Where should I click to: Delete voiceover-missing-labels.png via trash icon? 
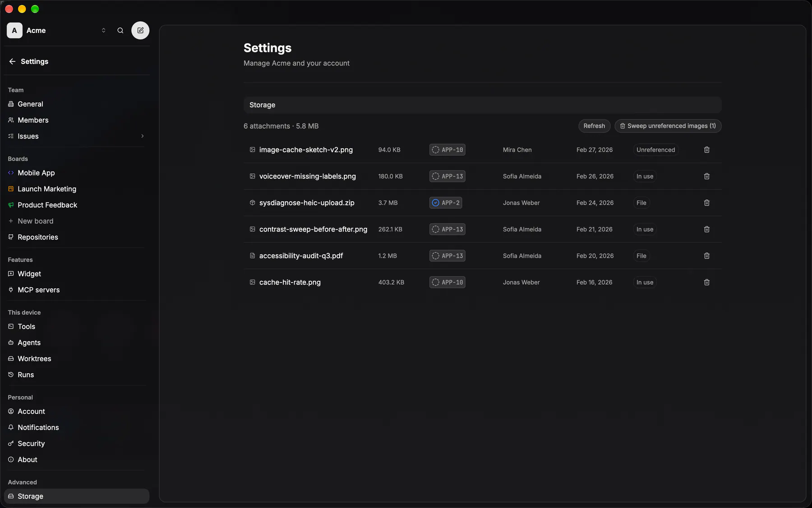coord(707,176)
